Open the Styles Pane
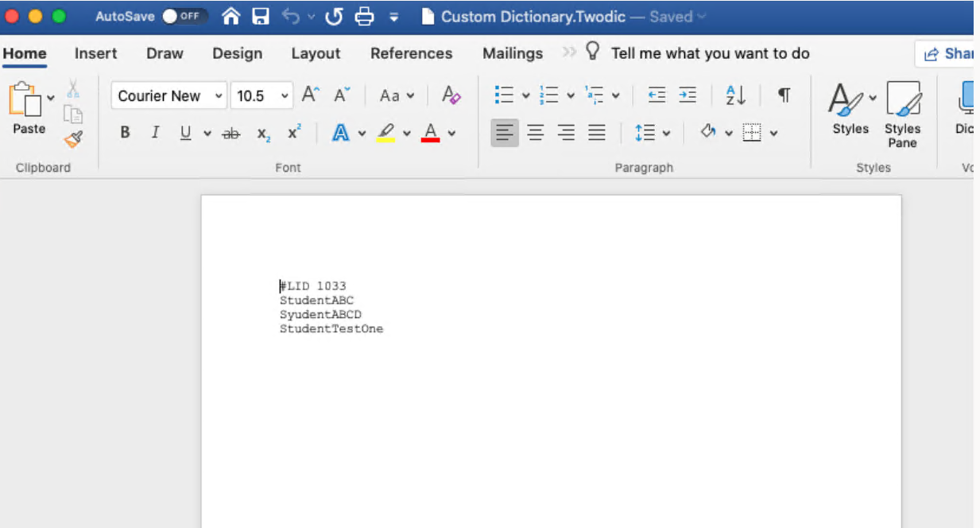The width and height of the screenshot is (980, 528). click(903, 114)
